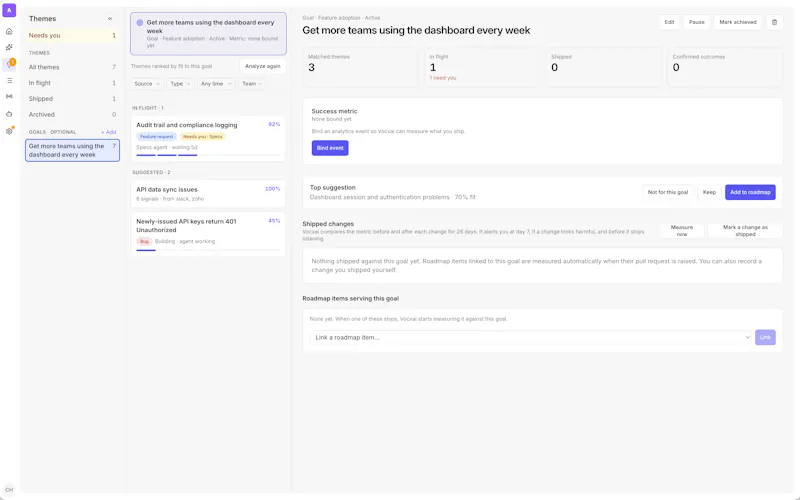The image size is (800, 500).
Task: Click the 100% fit score
Action: tap(272, 189)
